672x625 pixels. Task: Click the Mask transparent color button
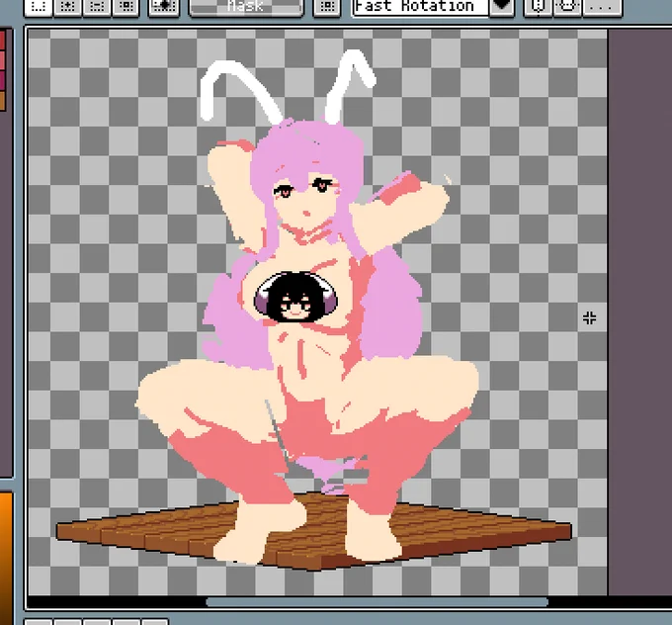246,7
